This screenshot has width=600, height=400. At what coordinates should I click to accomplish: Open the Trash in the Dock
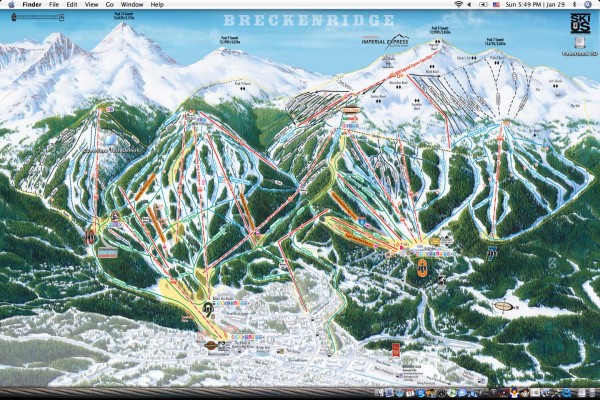(592, 392)
